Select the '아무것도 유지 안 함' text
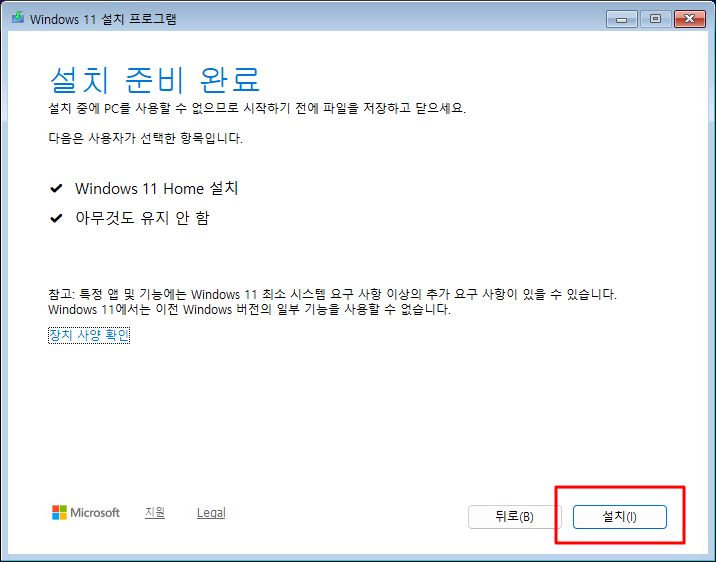This screenshot has height=562, width=716. (142, 218)
